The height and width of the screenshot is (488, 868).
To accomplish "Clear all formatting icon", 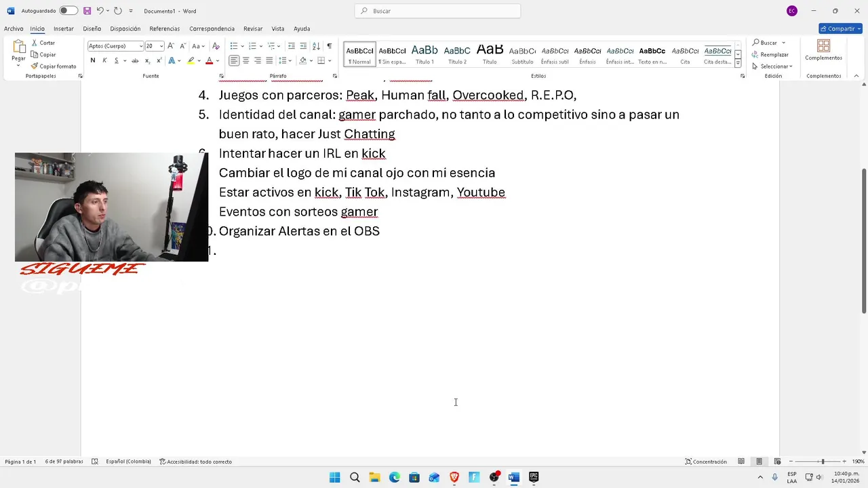I will [x=216, y=46].
